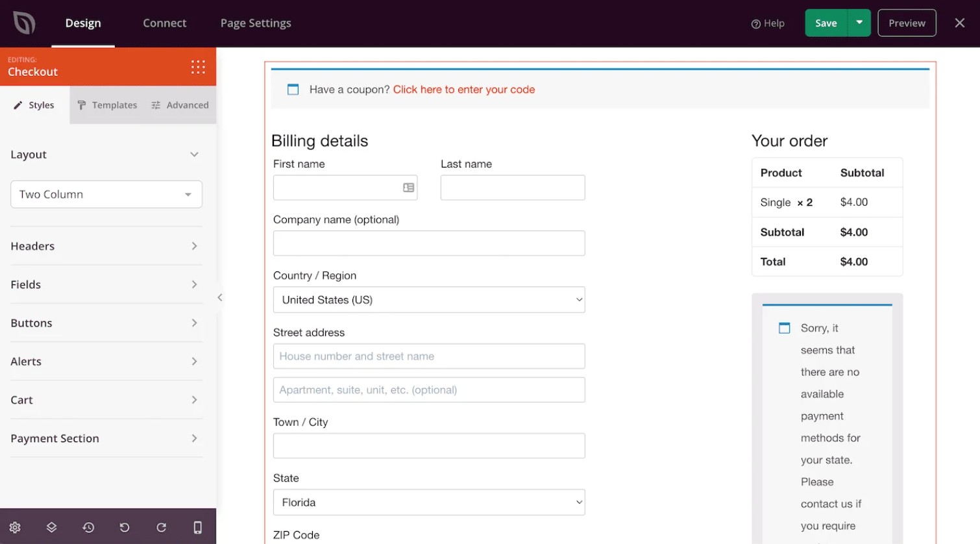Switch to the Templates tab

pos(107,105)
